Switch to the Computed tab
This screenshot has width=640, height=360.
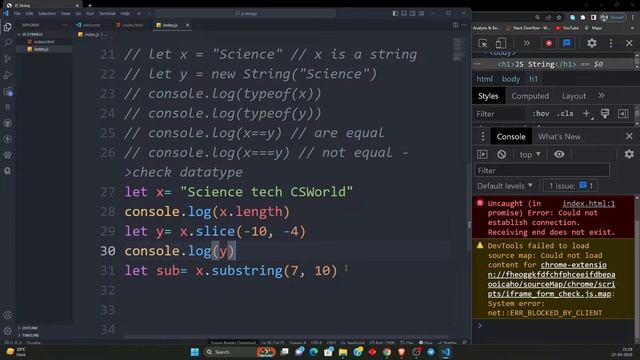(x=530, y=96)
